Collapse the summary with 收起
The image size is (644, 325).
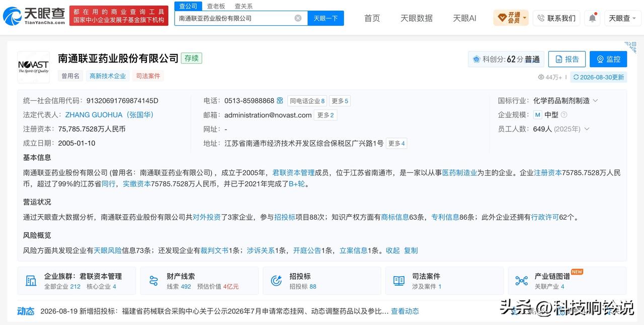point(393,250)
